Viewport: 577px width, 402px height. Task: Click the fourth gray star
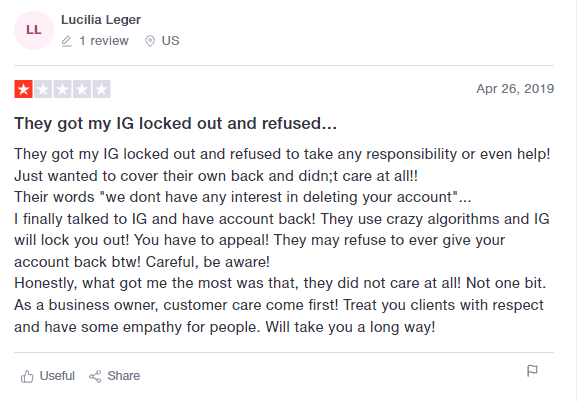(82, 89)
